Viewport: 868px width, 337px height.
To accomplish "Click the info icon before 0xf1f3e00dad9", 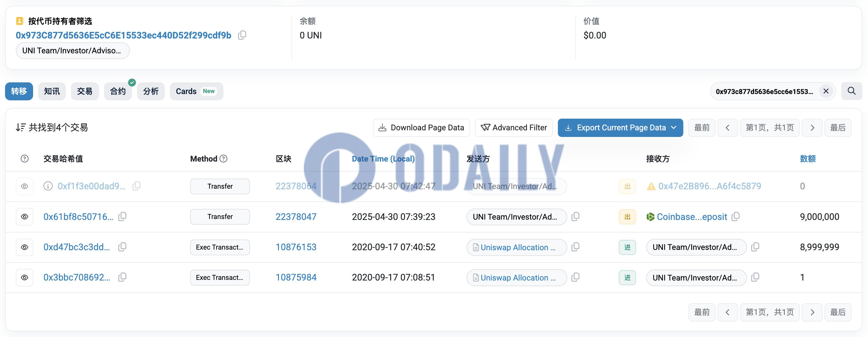I will (48, 186).
